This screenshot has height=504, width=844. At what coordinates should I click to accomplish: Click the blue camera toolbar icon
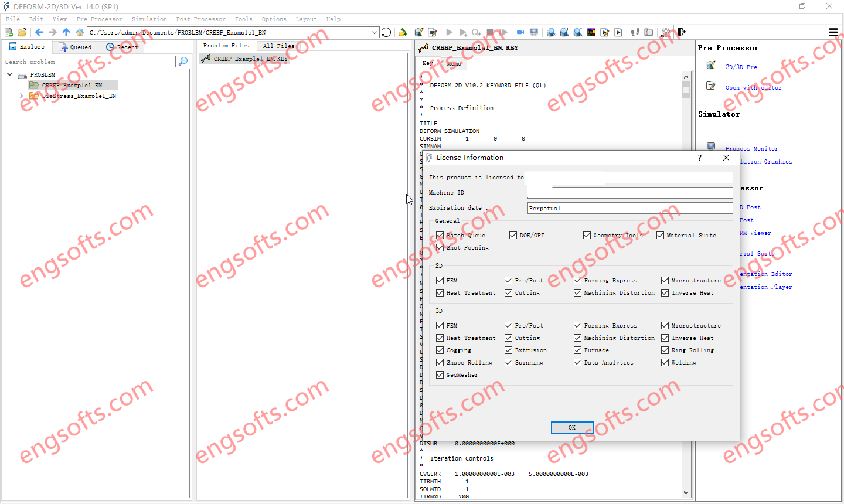[520, 32]
